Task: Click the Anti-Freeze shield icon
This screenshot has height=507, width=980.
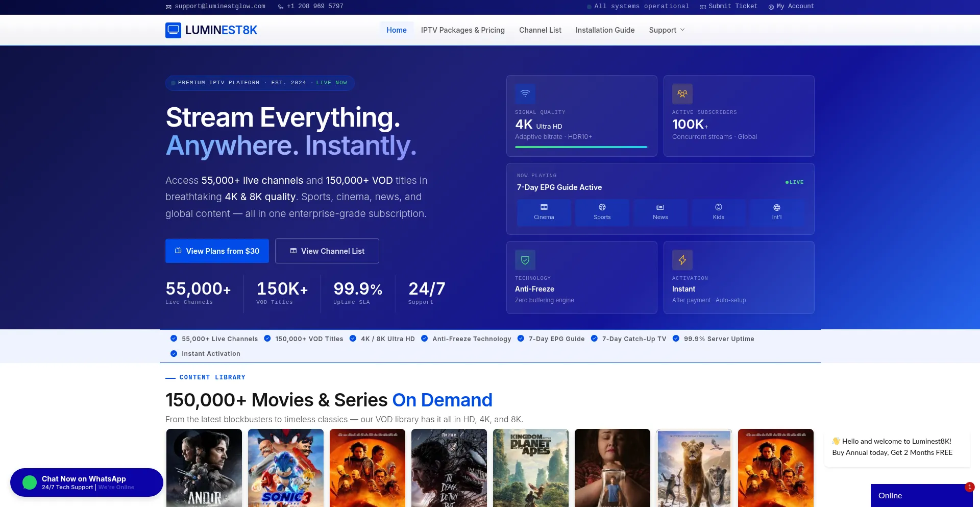Action: coord(525,260)
